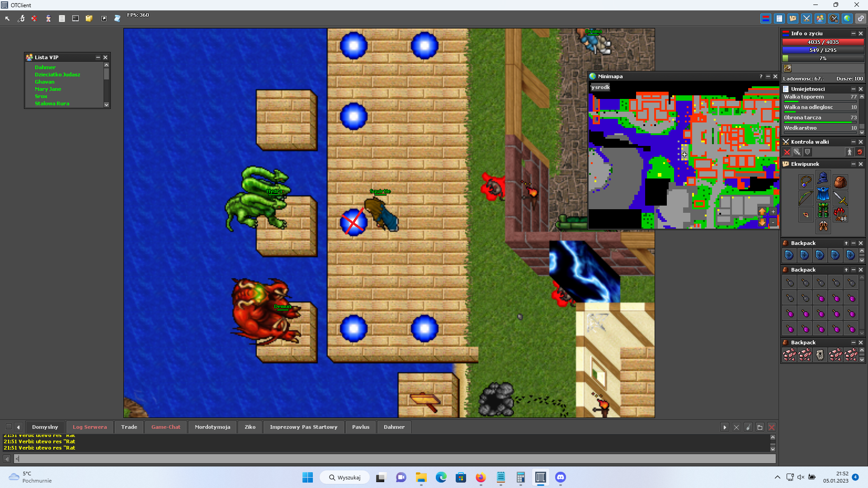This screenshot has height=488, width=868.
Task: Switch to the Game-Chat tab
Action: tap(165, 427)
